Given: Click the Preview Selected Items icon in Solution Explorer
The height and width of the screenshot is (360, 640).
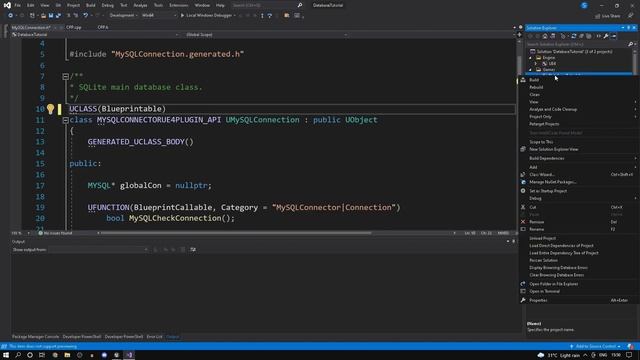Looking at the screenshot, I should tap(613, 36).
